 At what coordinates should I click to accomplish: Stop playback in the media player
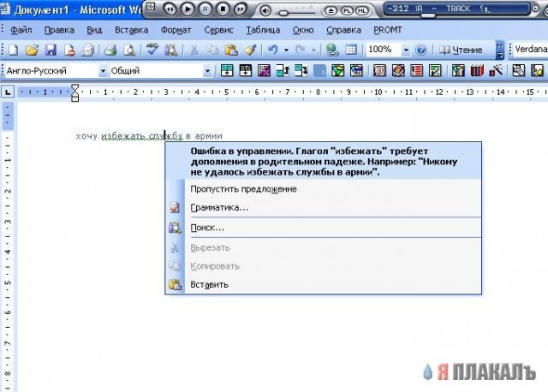[x=223, y=9]
